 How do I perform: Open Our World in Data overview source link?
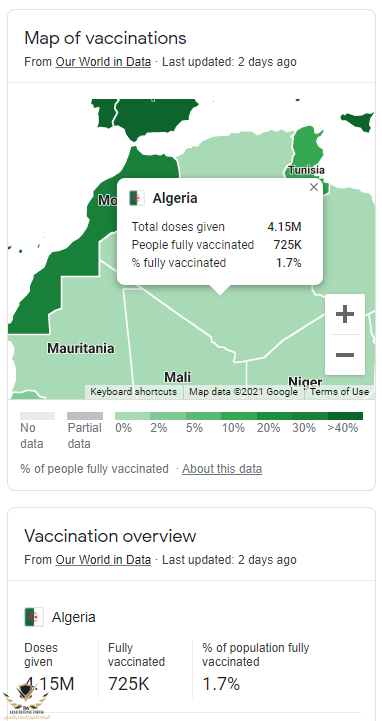(x=103, y=560)
